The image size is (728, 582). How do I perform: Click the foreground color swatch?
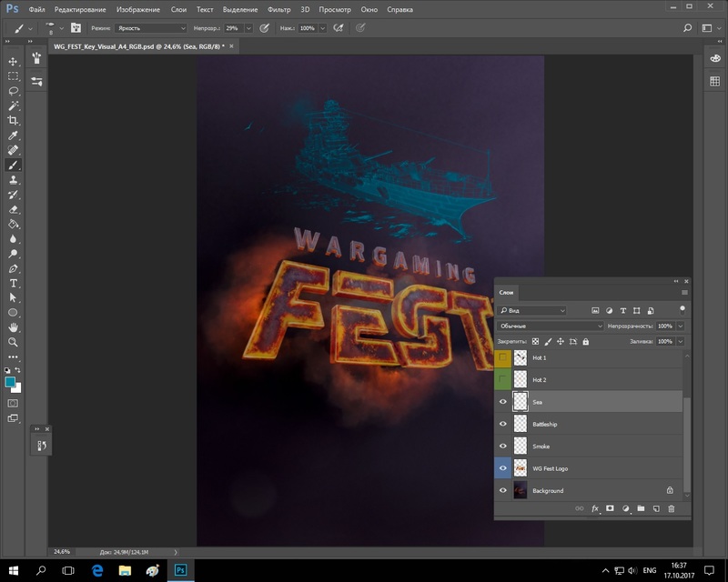(10, 382)
